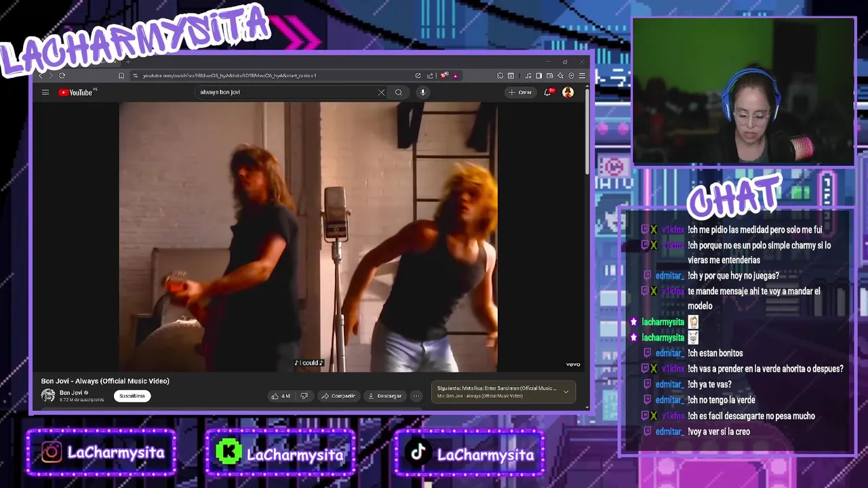
Task: Open Brave Rewards triangle icon
Action: (455, 75)
